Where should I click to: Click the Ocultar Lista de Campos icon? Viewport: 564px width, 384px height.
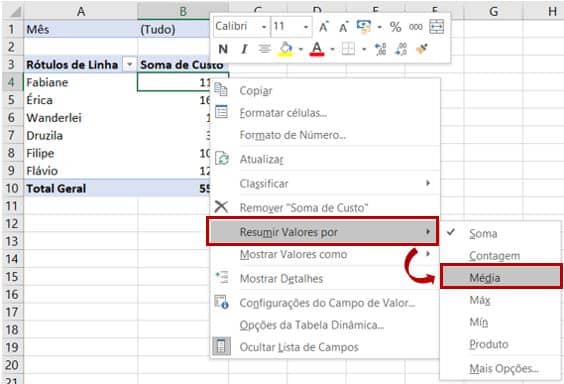point(221,346)
